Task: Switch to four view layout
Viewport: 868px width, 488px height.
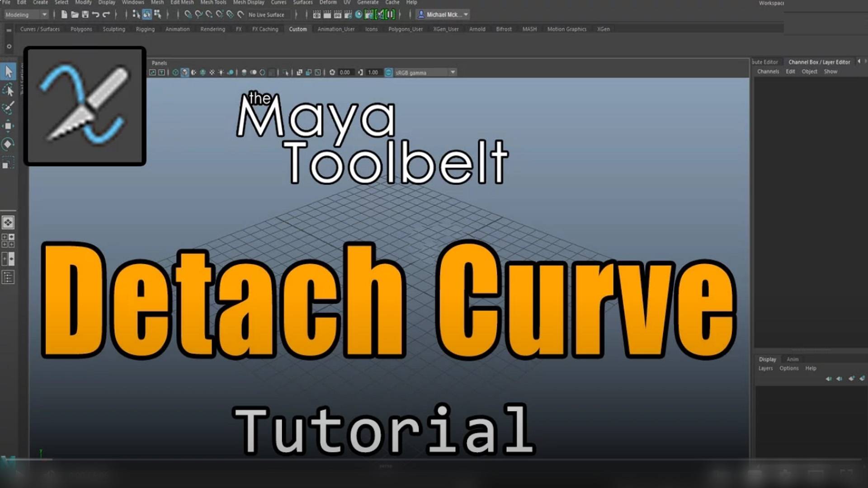Action: (8, 240)
